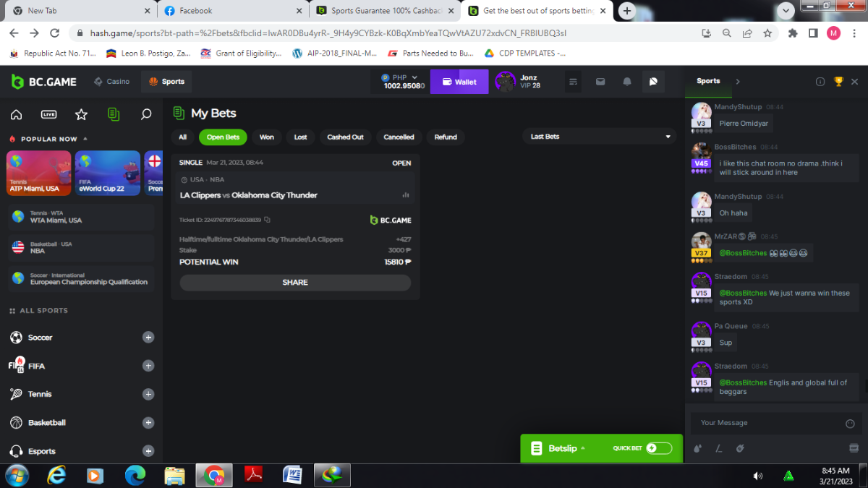Click the SHARE button on bet

295,283
